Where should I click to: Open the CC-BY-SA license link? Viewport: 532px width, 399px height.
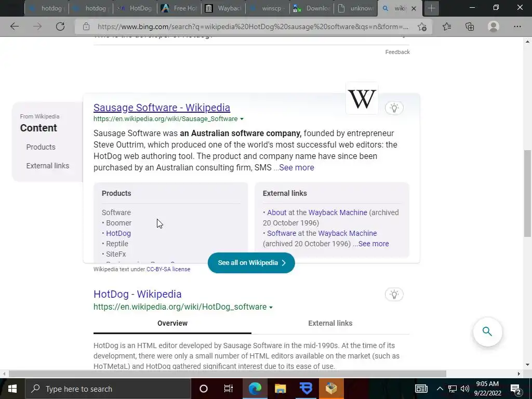[x=168, y=269]
